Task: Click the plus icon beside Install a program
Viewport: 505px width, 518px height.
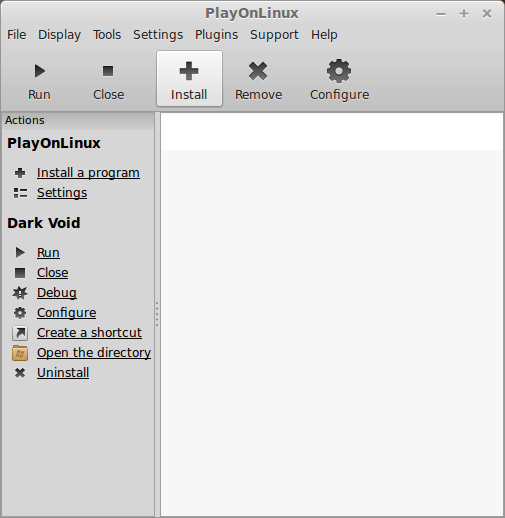Action: coord(20,173)
